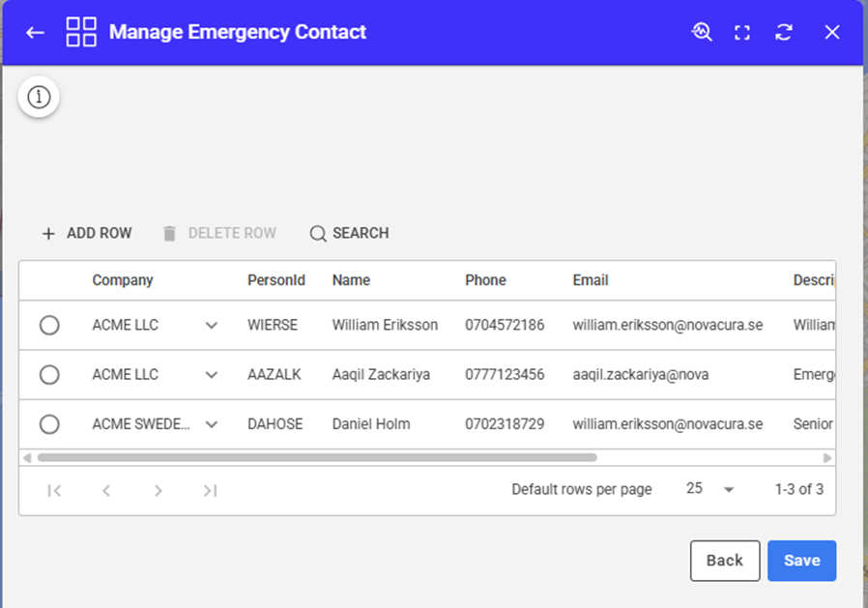Click the back arrow in header

click(x=35, y=33)
